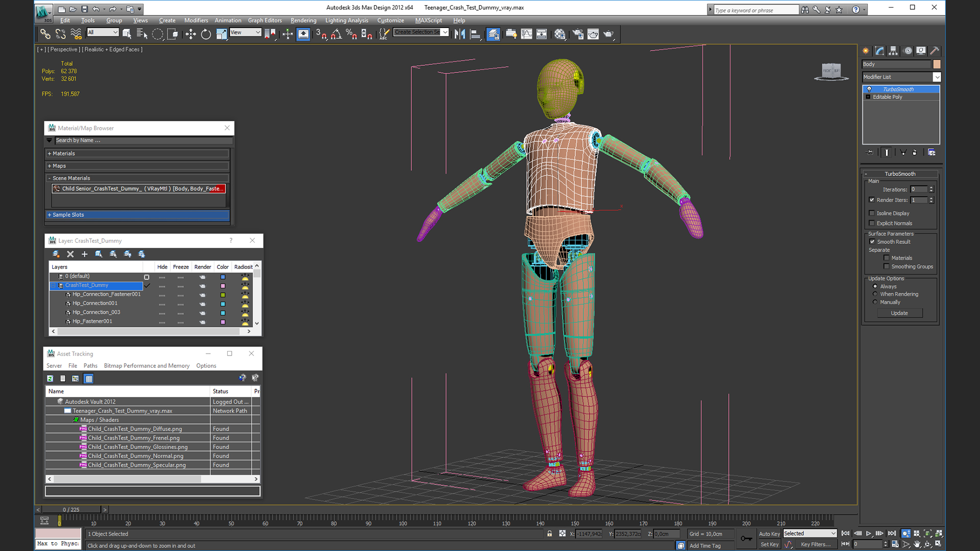The image size is (980, 551).
Task: Open the Rendering menu
Action: (x=303, y=20)
